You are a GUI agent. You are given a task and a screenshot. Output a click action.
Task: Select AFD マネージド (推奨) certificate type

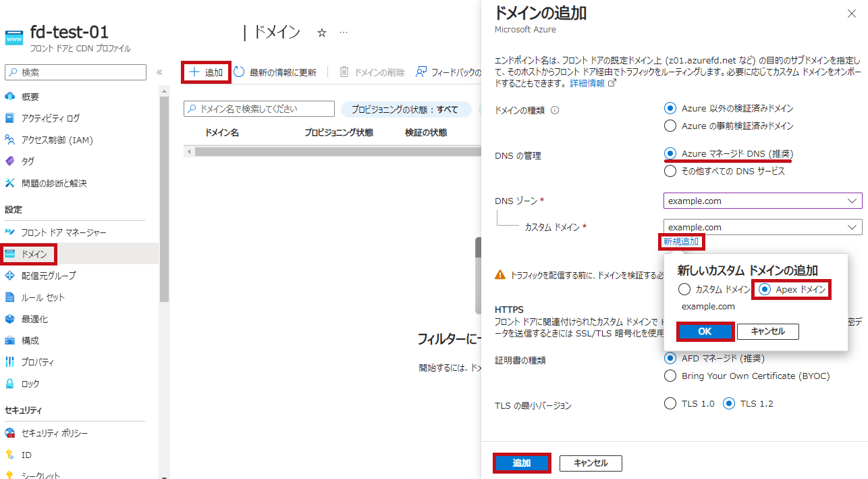tap(670, 358)
